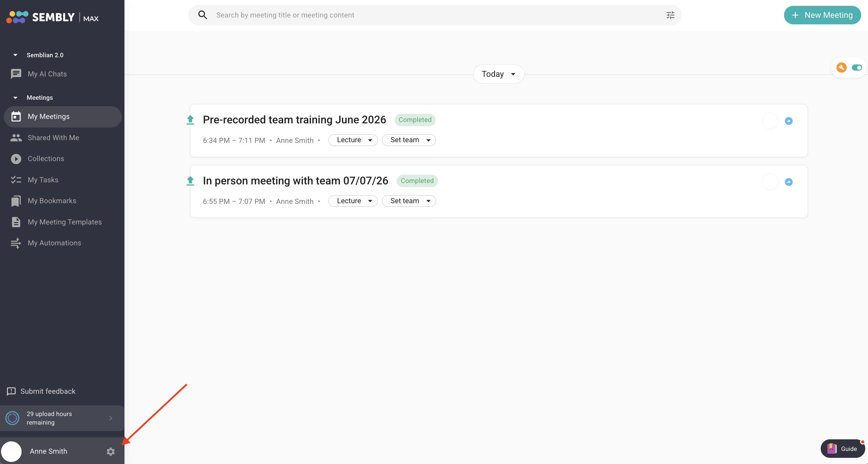The height and width of the screenshot is (464, 868).
Task: Open the Guide help widget
Action: pos(843,449)
